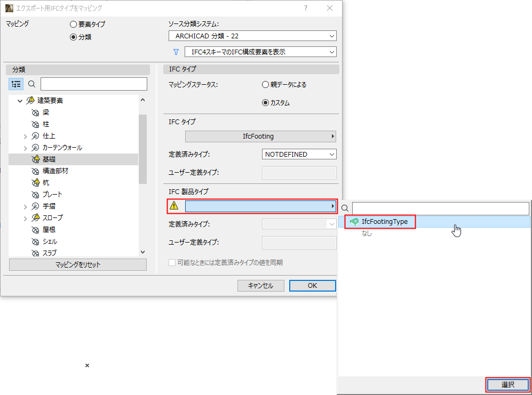Select シェル in the classification tree
The image size is (532, 395).
click(x=50, y=241)
